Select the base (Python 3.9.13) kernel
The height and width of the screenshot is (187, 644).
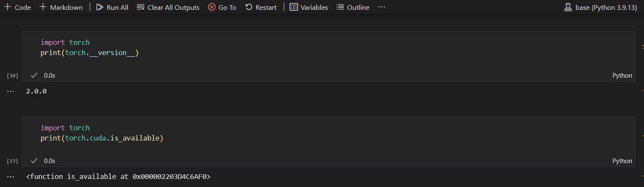coord(600,7)
